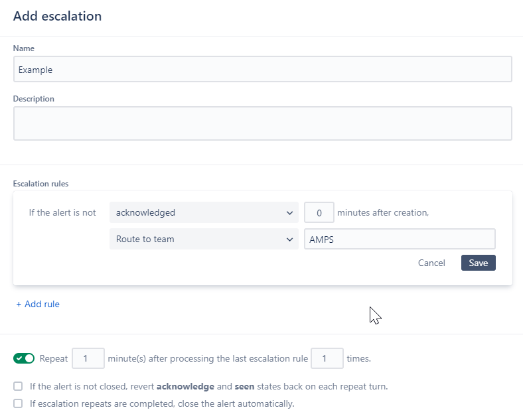The width and height of the screenshot is (523, 420).
Task: Cancel the escalation rule edit
Action: click(x=431, y=263)
